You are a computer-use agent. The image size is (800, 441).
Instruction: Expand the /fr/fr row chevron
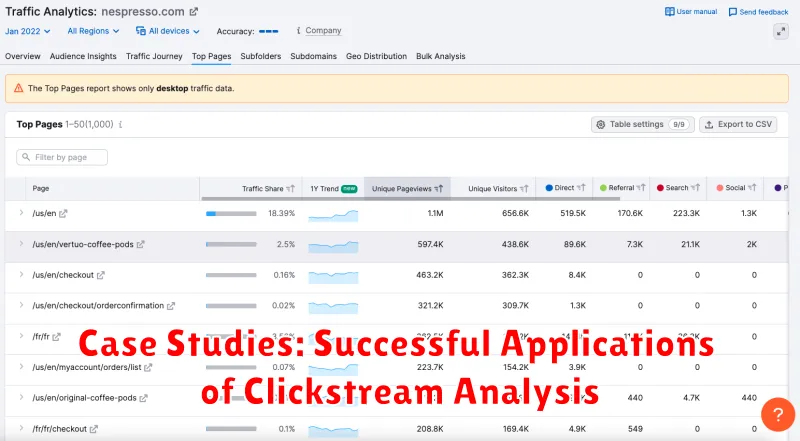point(21,336)
